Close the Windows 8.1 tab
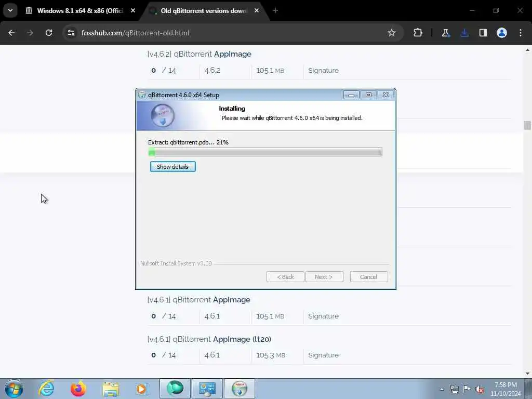The height and width of the screenshot is (399, 532). (133, 11)
